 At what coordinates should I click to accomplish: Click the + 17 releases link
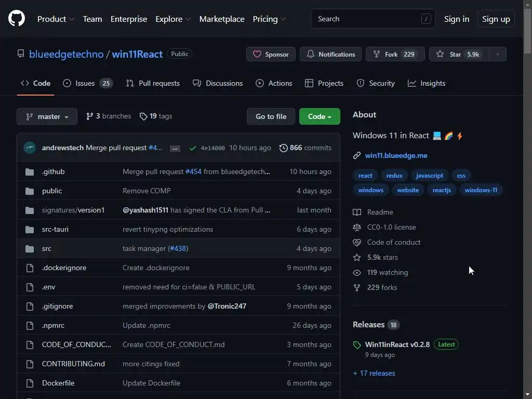(x=374, y=373)
